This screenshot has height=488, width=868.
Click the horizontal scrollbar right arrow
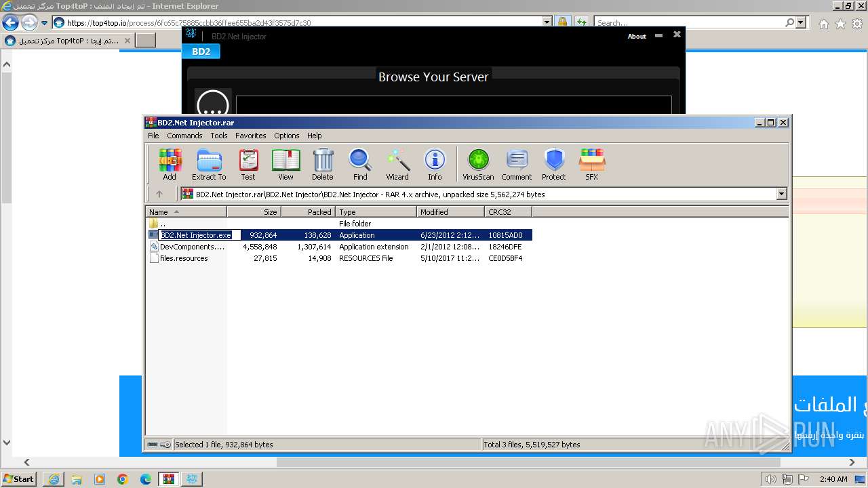point(852,462)
